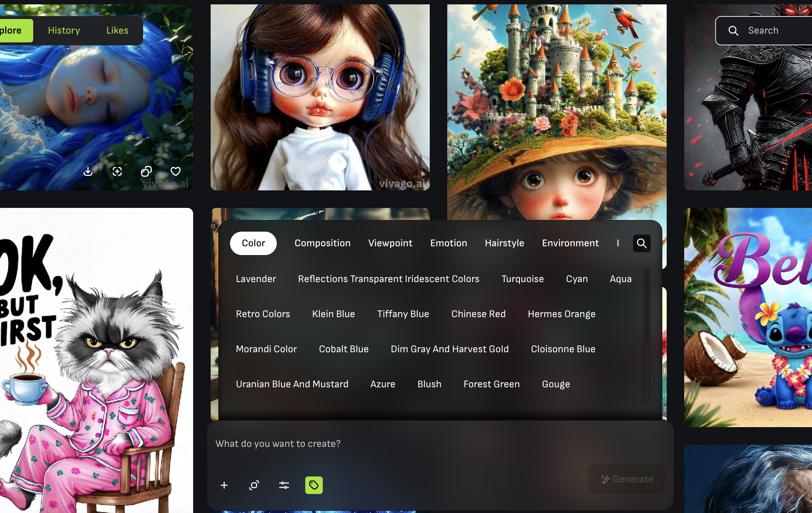Open the aspect ratio selector in the prompt bar
This screenshot has width=812, height=513.
coord(254,485)
